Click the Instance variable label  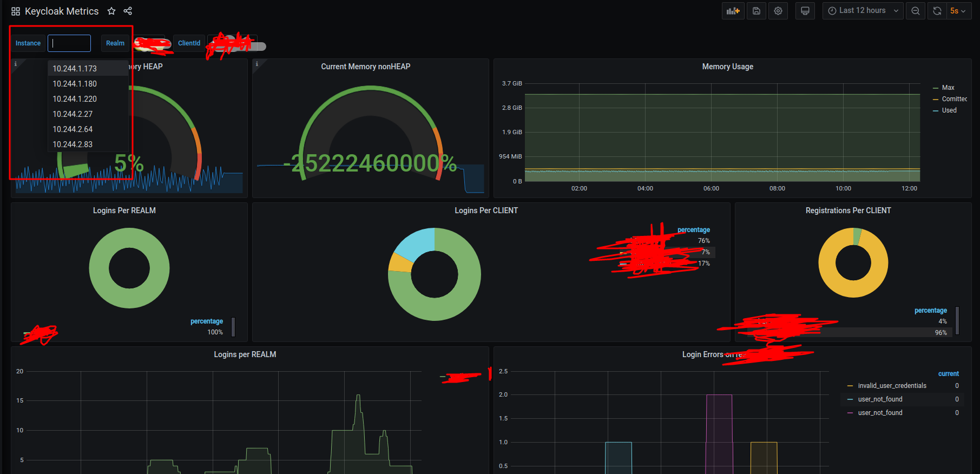point(28,43)
